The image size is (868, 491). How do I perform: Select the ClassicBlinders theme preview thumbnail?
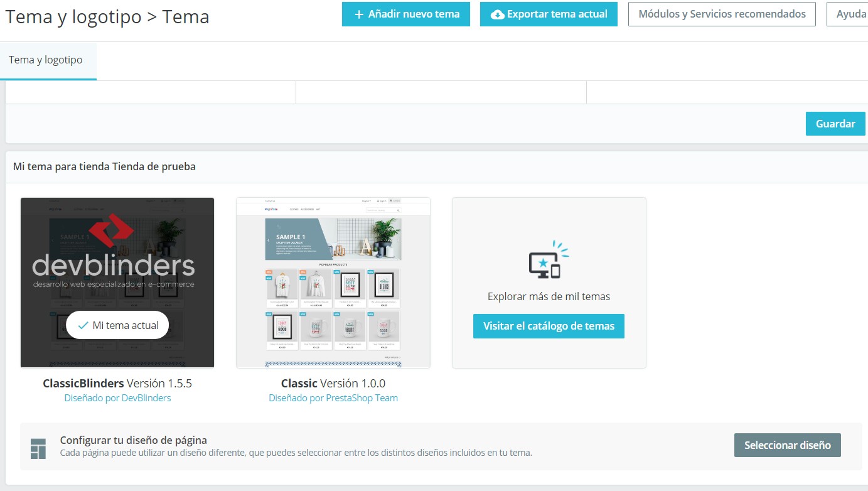tap(117, 283)
